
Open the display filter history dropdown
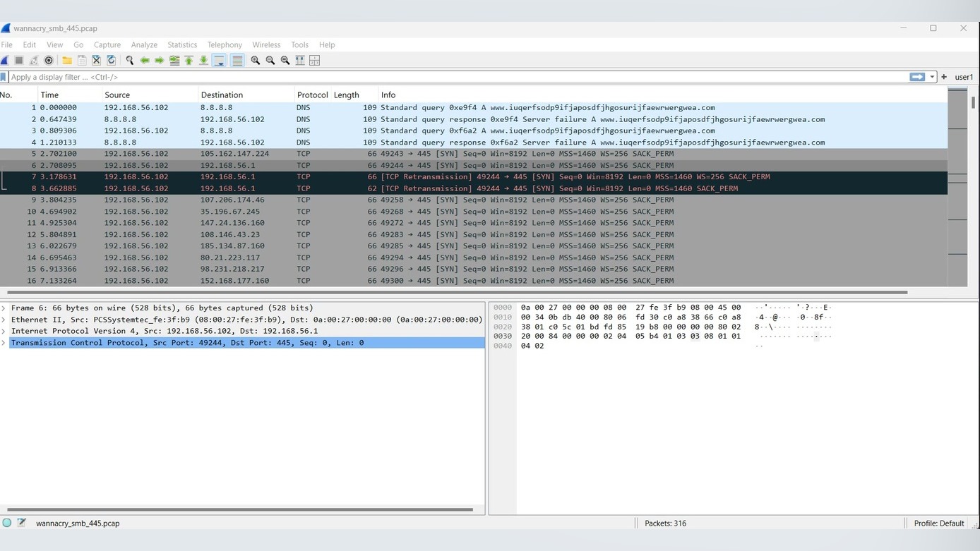(932, 77)
